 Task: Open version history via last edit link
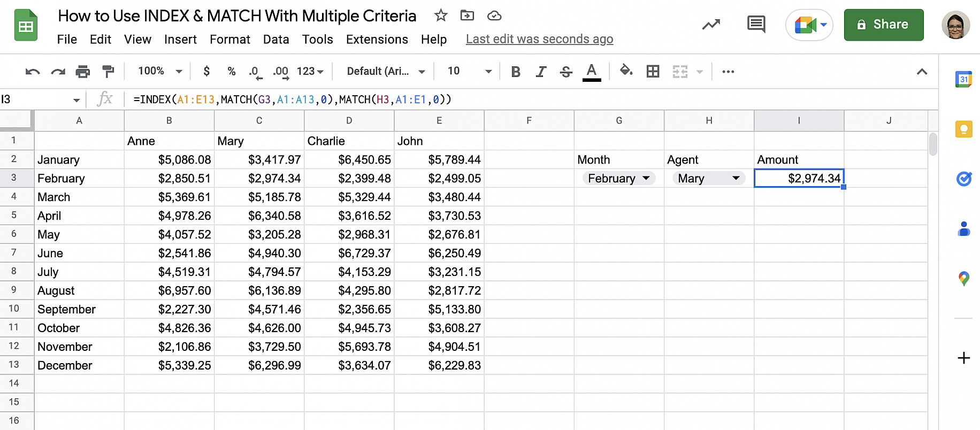(x=539, y=40)
